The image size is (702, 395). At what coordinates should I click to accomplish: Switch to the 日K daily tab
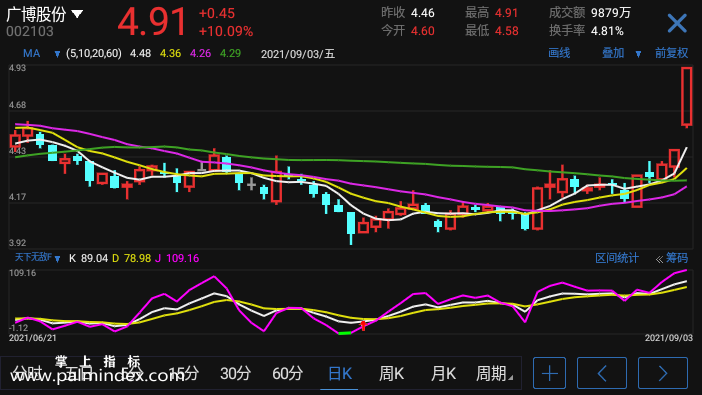coord(340,373)
